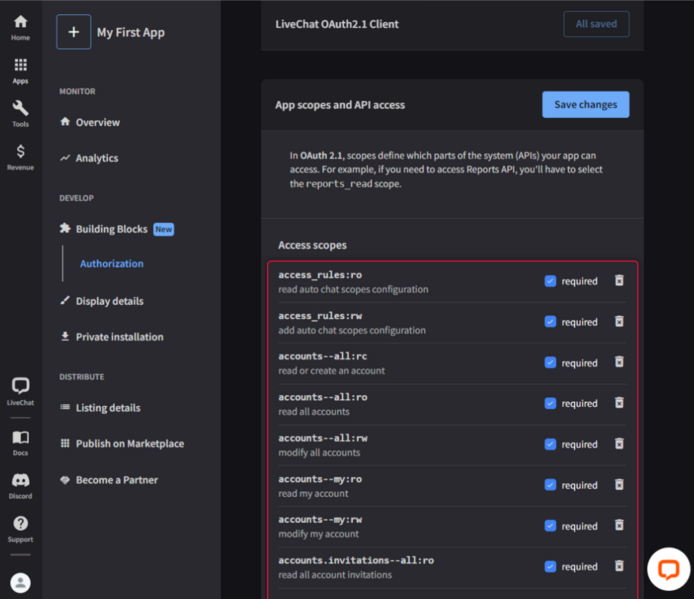Click the Save changes button
The image size is (694, 599).
(x=585, y=105)
